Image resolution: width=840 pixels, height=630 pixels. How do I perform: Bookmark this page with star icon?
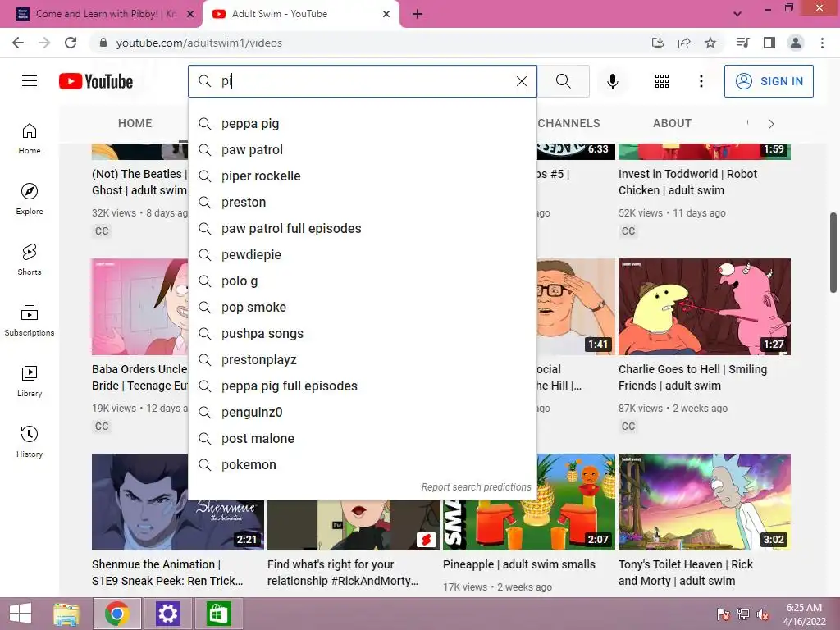(710, 43)
